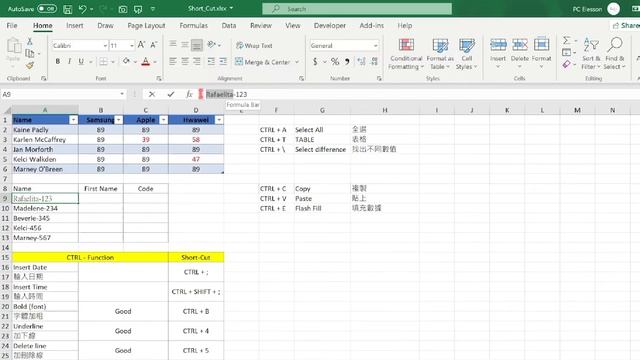Open the Apple column filter dropdown
The image size is (640, 360).
163,120
